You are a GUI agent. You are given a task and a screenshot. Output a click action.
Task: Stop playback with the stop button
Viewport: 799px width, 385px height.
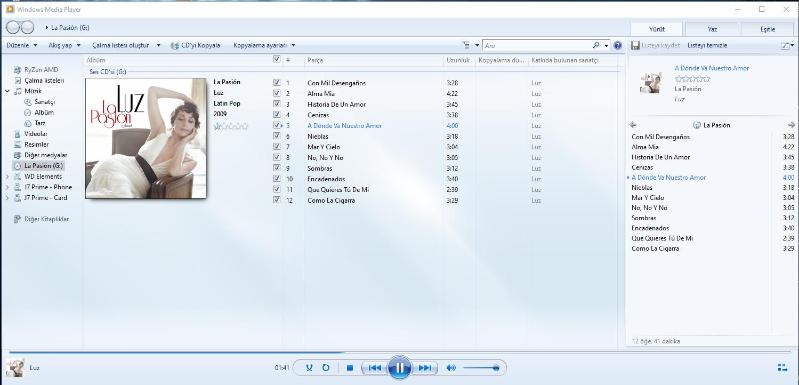coord(350,368)
